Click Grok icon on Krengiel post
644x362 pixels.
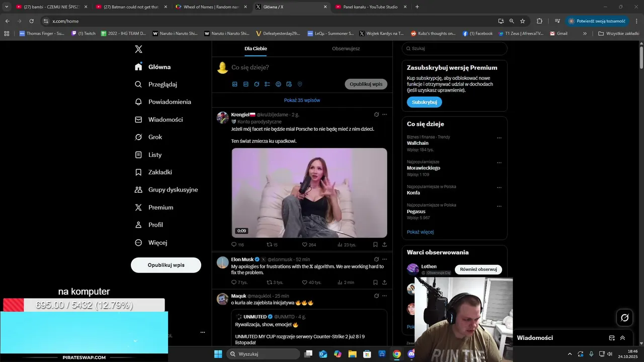(x=376, y=115)
